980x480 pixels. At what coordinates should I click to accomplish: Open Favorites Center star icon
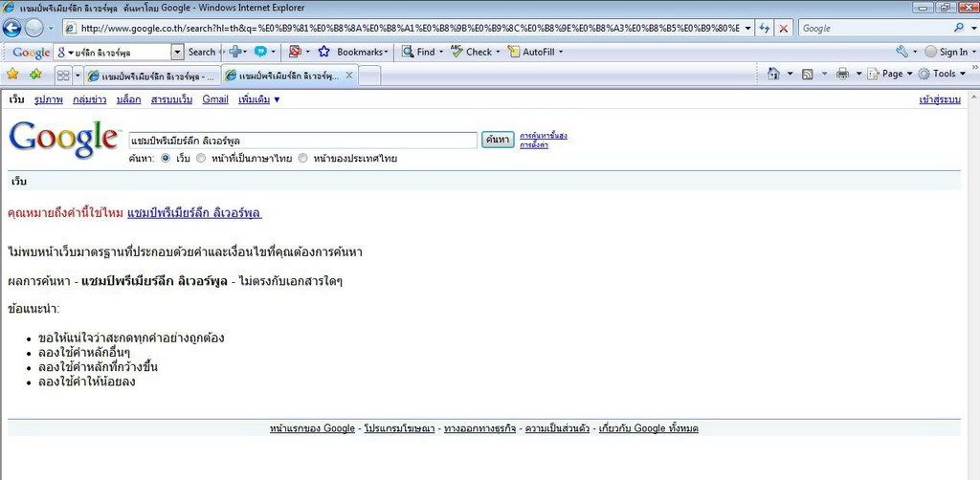(12, 74)
